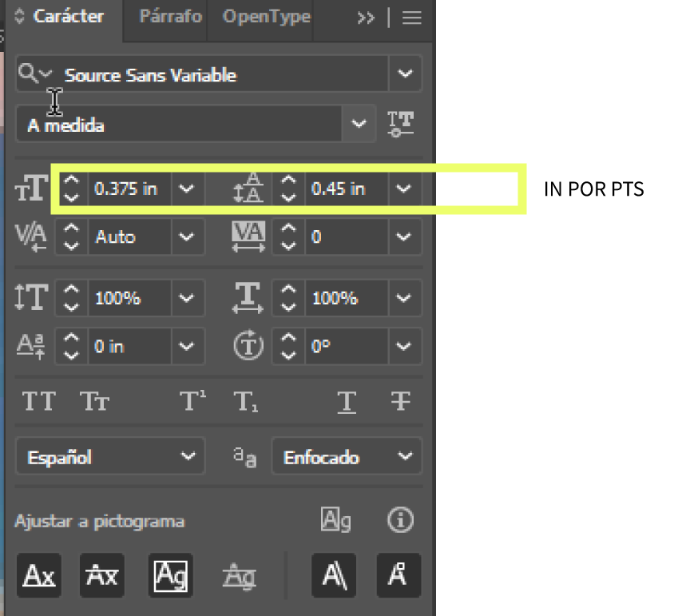The image size is (678, 616).
Task: Switch to the Párrafo tab
Action: 170,17
